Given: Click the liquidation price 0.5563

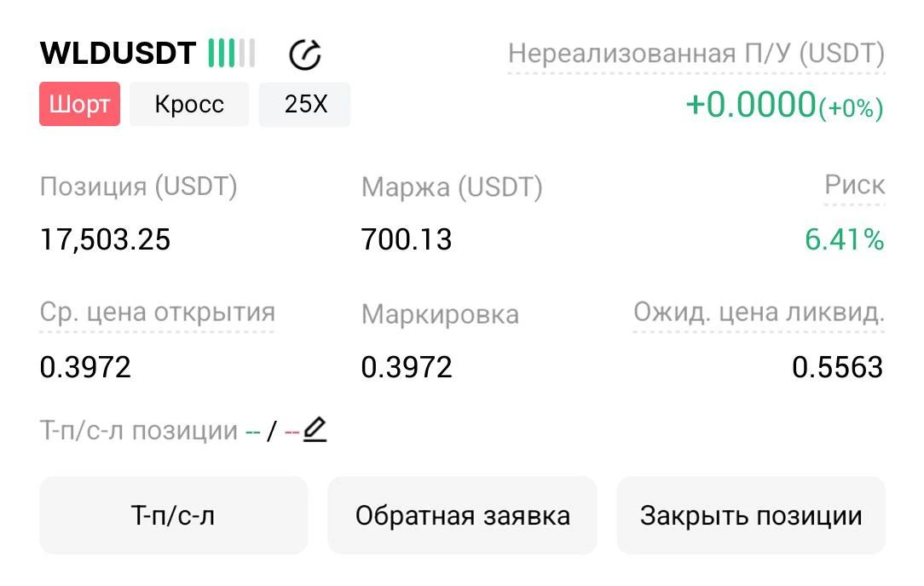Looking at the screenshot, I should tap(837, 367).
